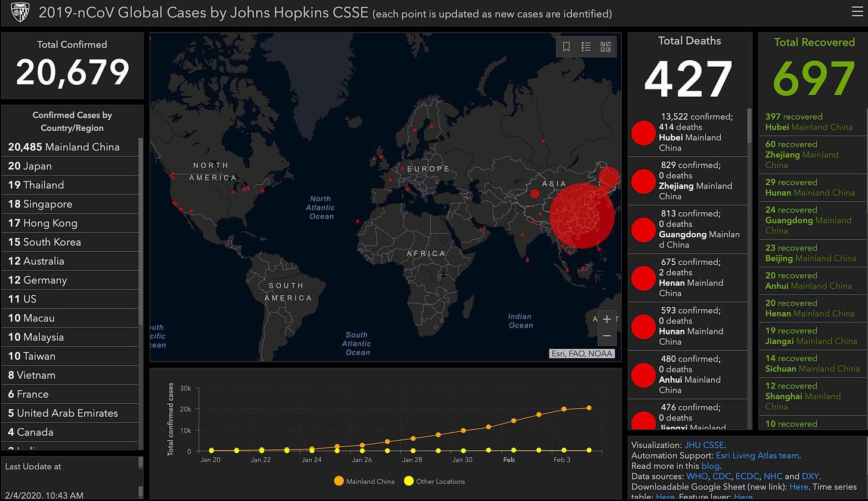Viewport: 868px width, 501px height.
Task: Select Hunan 593 confirmed entry
Action: tap(688, 326)
